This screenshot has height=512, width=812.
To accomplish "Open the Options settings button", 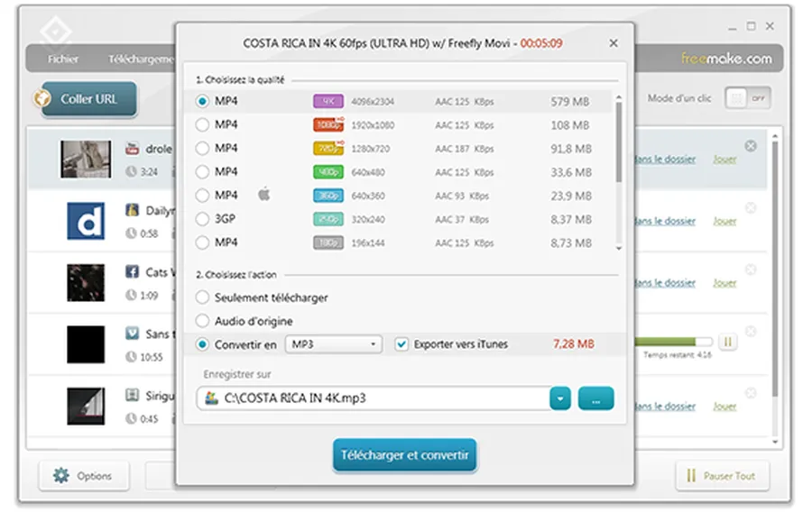I will click(x=84, y=476).
